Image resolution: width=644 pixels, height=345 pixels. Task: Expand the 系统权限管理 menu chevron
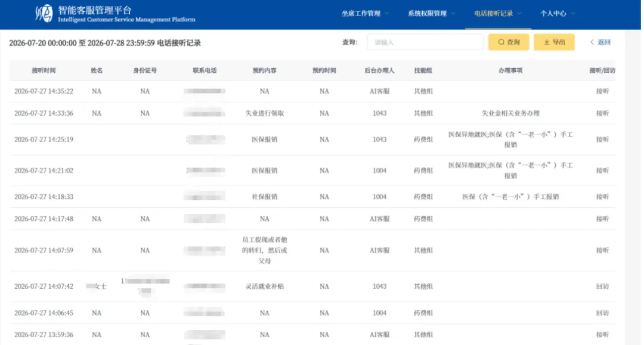[x=453, y=14]
